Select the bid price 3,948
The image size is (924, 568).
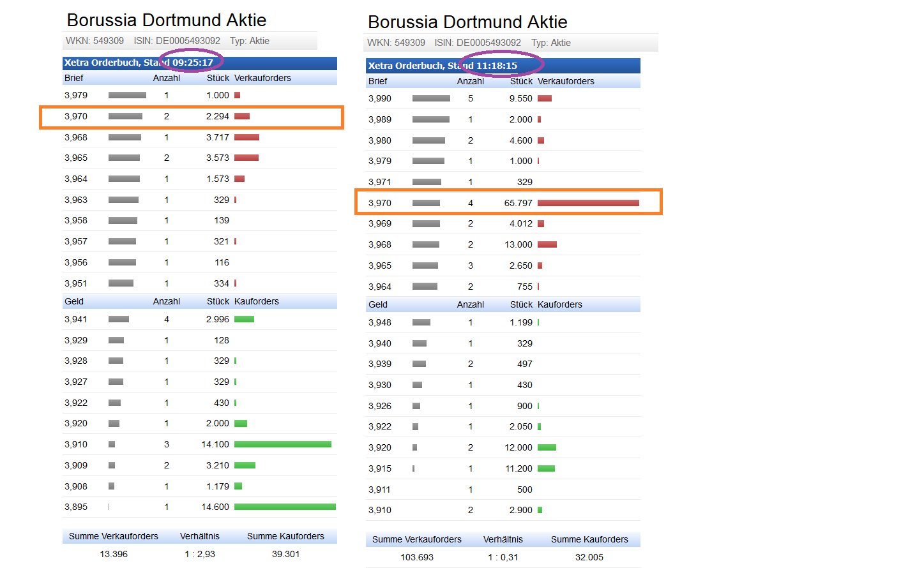[x=380, y=322]
